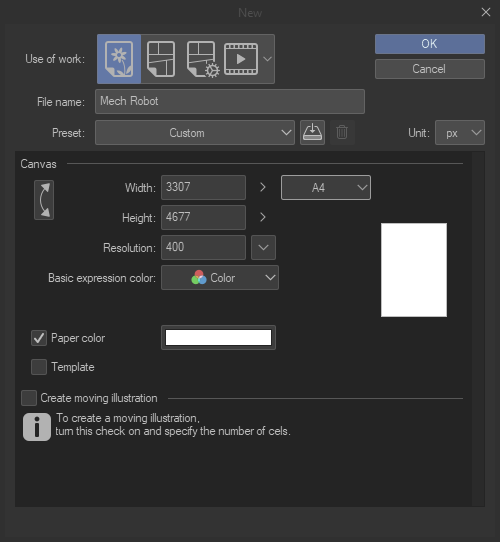The width and height of the screenshot is (500, 542).
Task: Turn on Create moving illustration checkbox
Action: click(29, 398)
